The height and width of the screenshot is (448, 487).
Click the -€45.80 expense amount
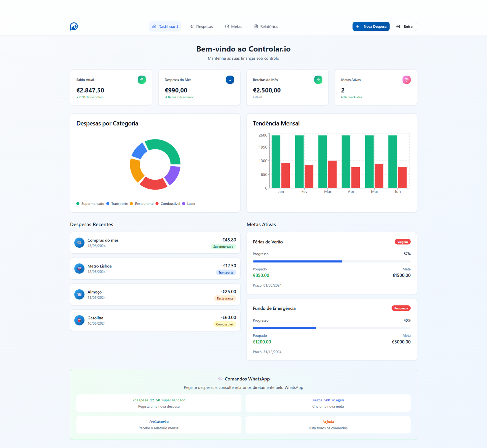point(228,240)
